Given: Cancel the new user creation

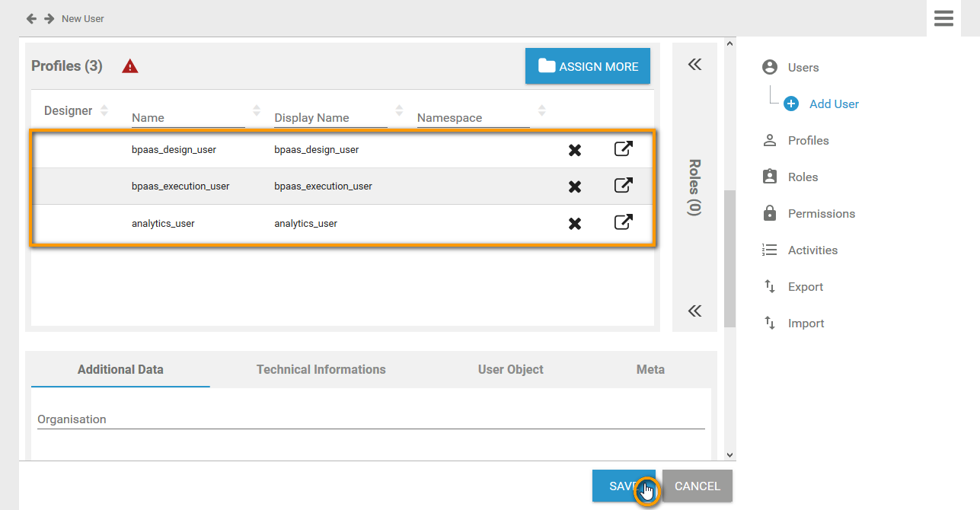Looking at the screenshot, I should 697,486.
